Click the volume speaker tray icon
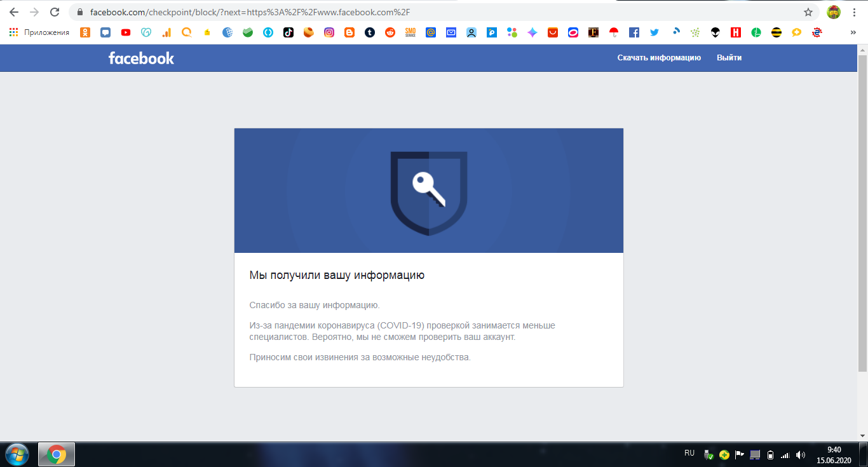This screenshot has width=868, height=467. 801,455
